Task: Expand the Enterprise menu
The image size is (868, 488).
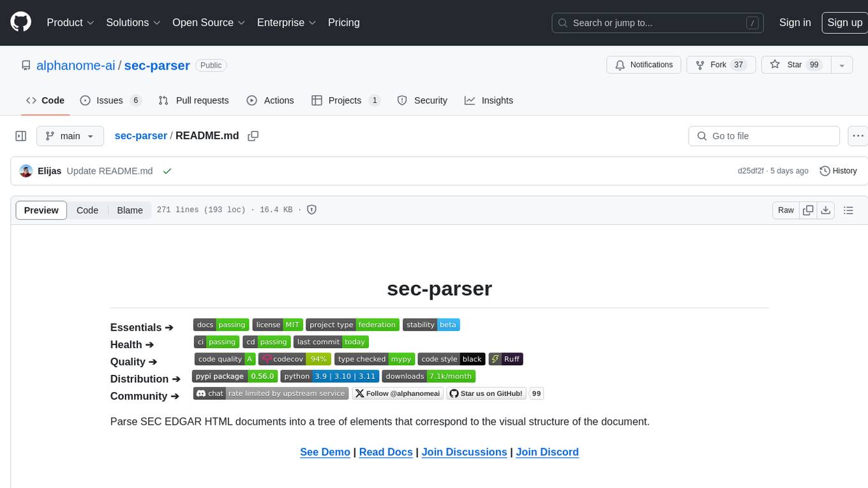Action: 287,22
